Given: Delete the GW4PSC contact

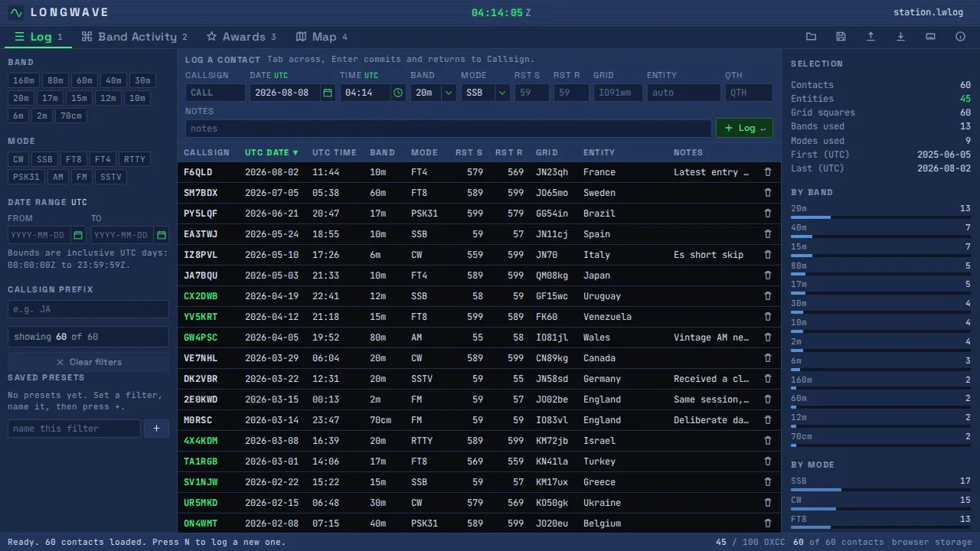Looking at the screenshot, I should [x=768, y=337].
